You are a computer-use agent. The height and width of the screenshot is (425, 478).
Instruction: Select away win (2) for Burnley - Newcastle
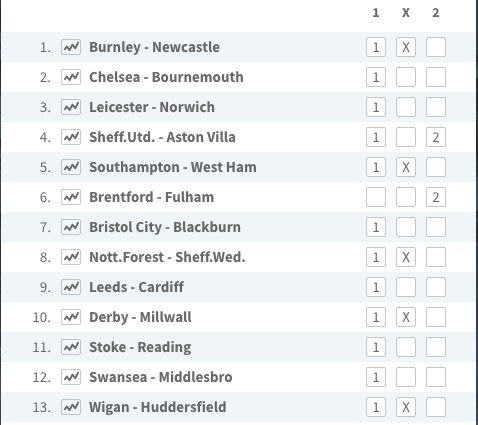[436, 47]
